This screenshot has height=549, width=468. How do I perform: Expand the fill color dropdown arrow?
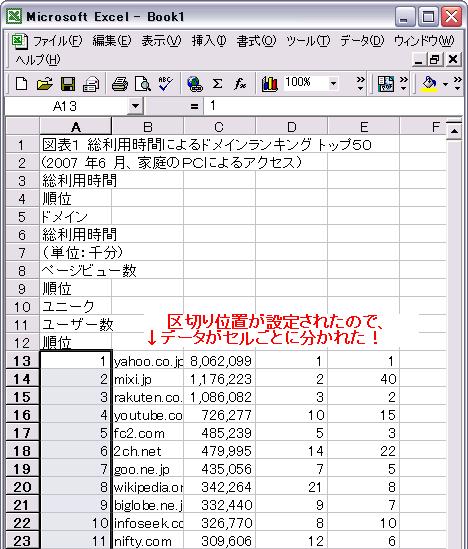445,84
